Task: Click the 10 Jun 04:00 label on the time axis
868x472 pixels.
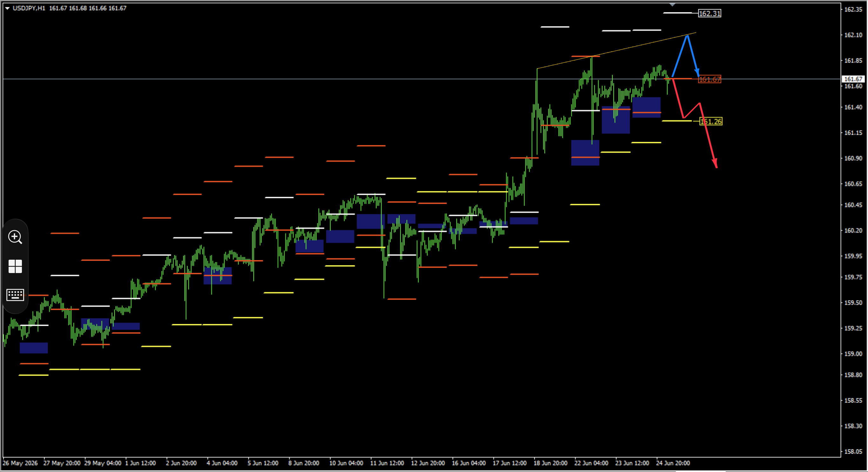Action: click(346, 463)
